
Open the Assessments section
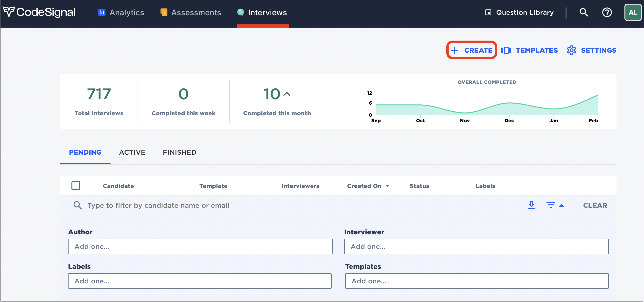[190, 12]
